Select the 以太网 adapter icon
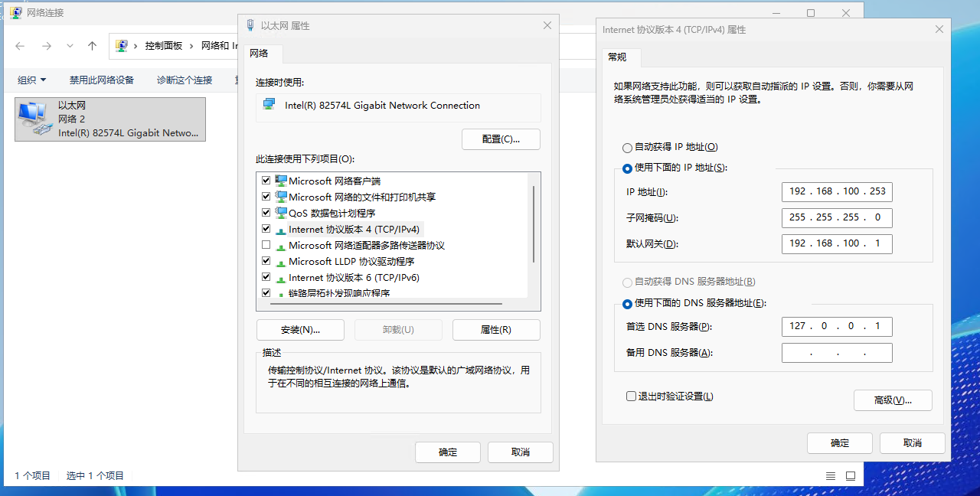980x496 pixels. 32,119
